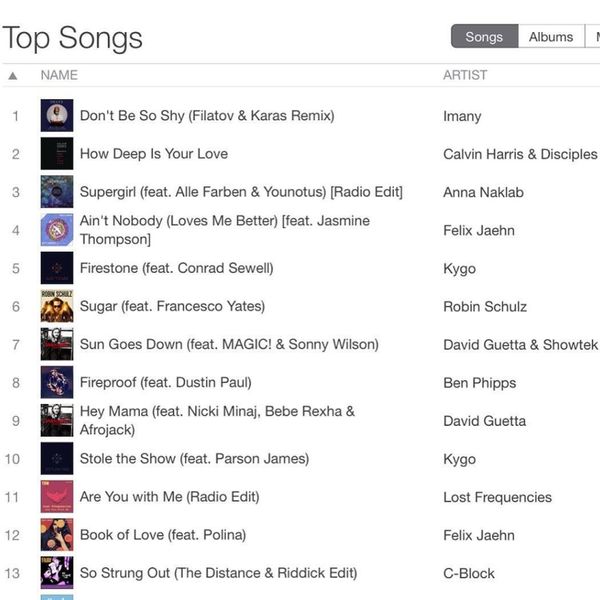The width and height of the screenshot is (600, 600).
Task: Switch to the Albums tab
Action: [551, 37]
